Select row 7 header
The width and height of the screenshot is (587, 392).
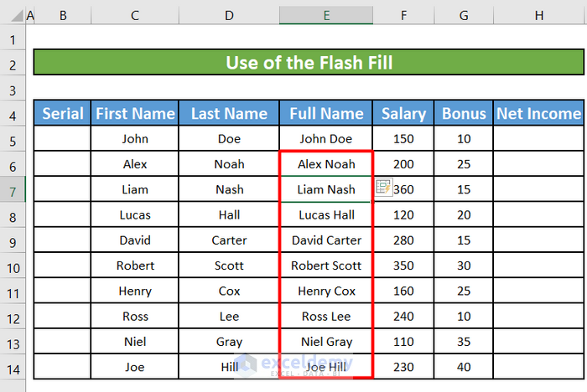click(x=13, y=190)
